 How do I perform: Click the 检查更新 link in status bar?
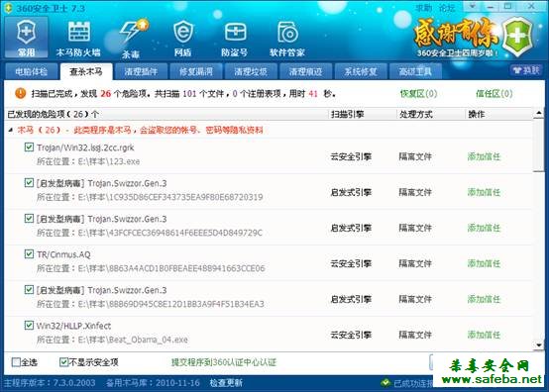[226, 383]
